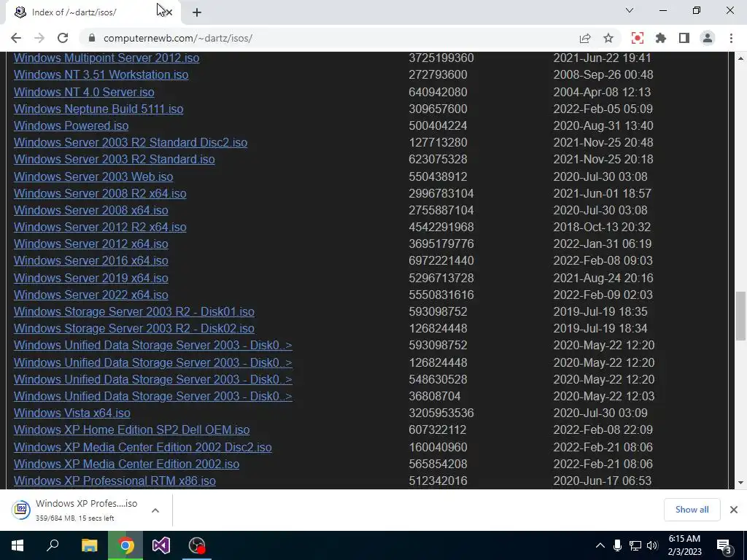Download Windows Server 2022 x64.iso
Image resolution: width=747 pixels, height=560 pixels.
pos(91,295)
